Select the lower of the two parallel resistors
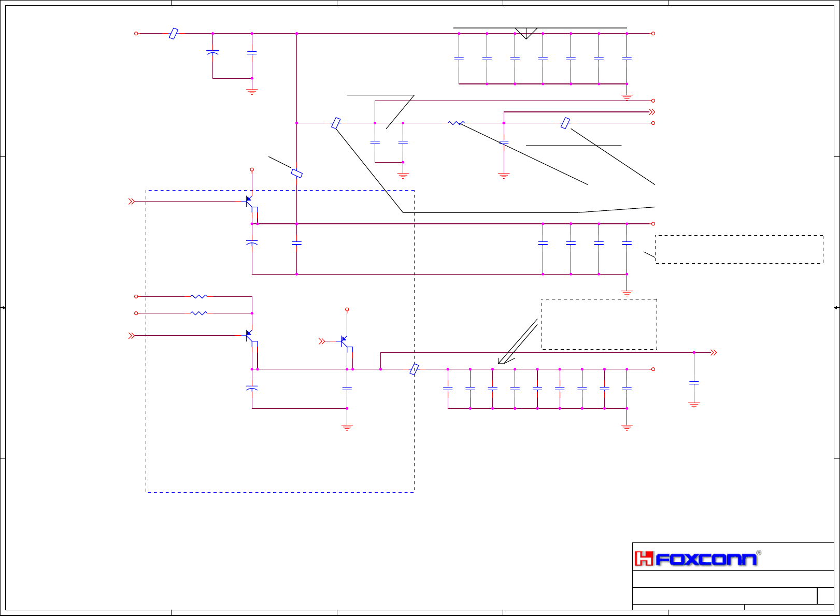840x616 pixels. [199, 313]
